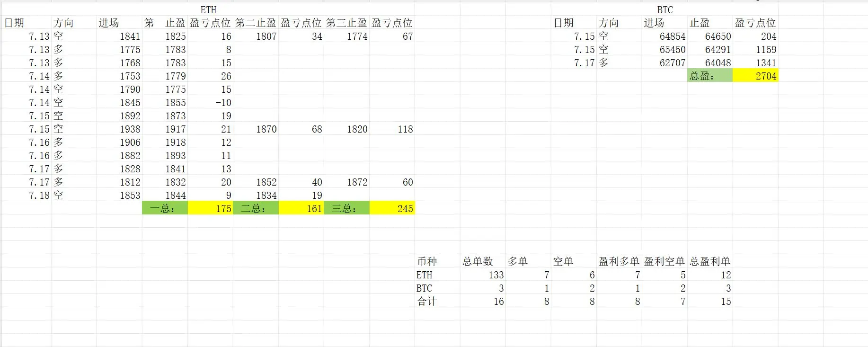
Task: Click the BTC take-profit cell 64291
Action: tap(710, 49)
